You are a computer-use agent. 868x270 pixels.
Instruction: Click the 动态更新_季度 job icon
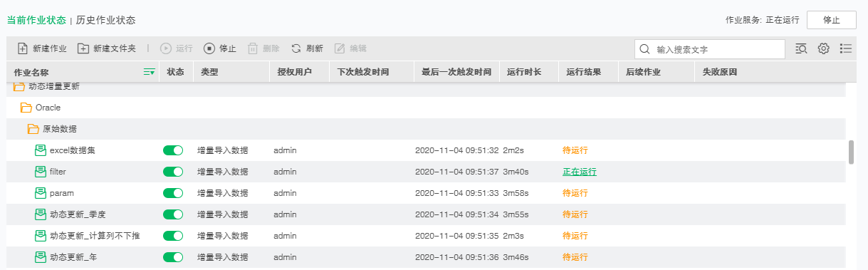41,214
